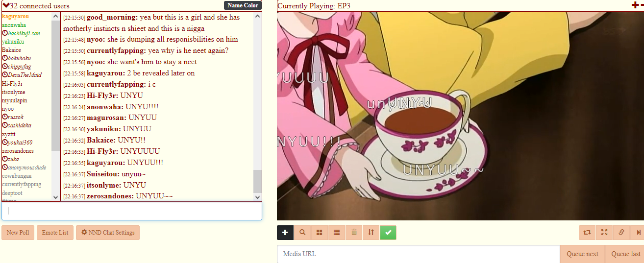Open the New Poll button
644x263 pixels.
18,233
